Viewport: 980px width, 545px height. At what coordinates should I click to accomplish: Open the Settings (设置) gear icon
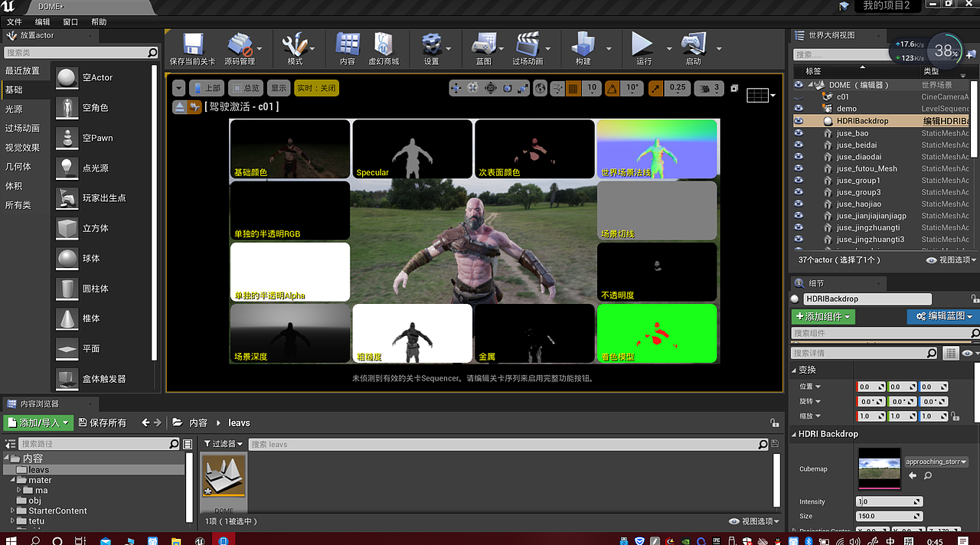pos(431,44)
